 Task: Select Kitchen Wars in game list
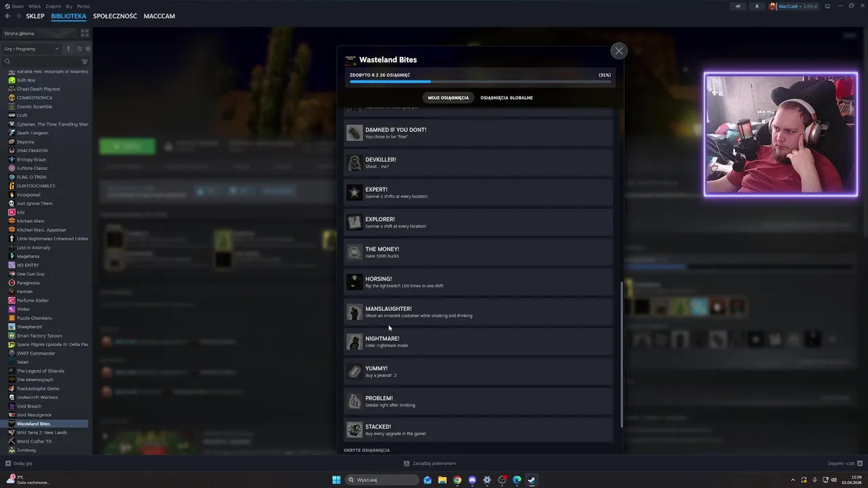point(31,221)
